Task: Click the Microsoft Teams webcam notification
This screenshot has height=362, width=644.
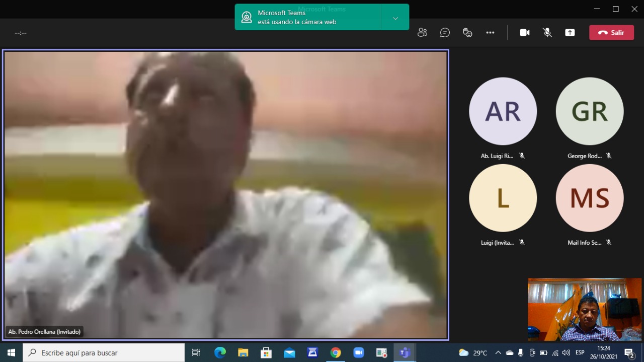Action: 307,18
